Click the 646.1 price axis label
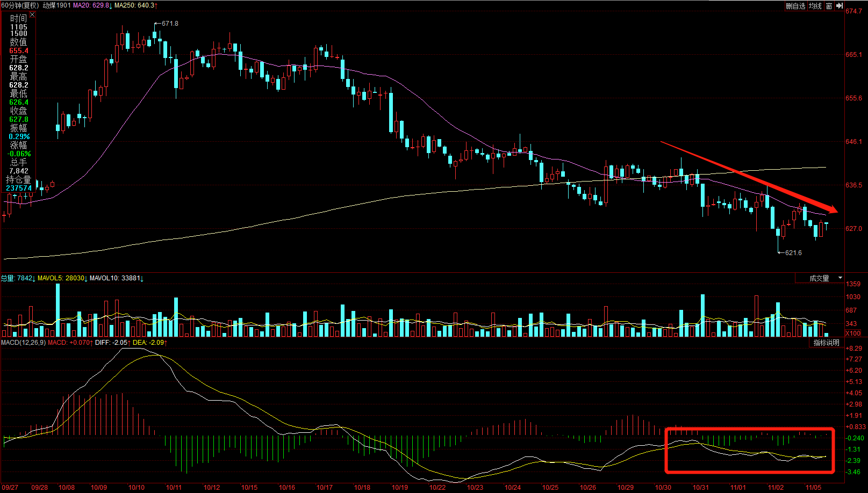This screenshot has height=493, width=868. pyautogui.click(x=853, y=142)
